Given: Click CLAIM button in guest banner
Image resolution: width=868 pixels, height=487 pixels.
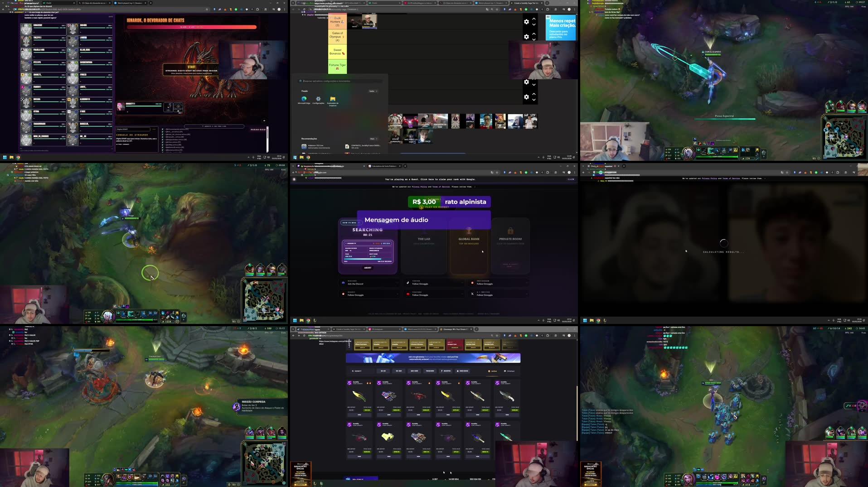Looking at the screenshot, I should [x=571, y=179].
